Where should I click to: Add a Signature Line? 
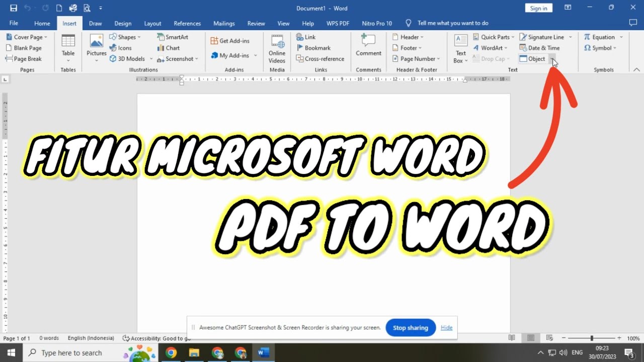click(541, 37)
